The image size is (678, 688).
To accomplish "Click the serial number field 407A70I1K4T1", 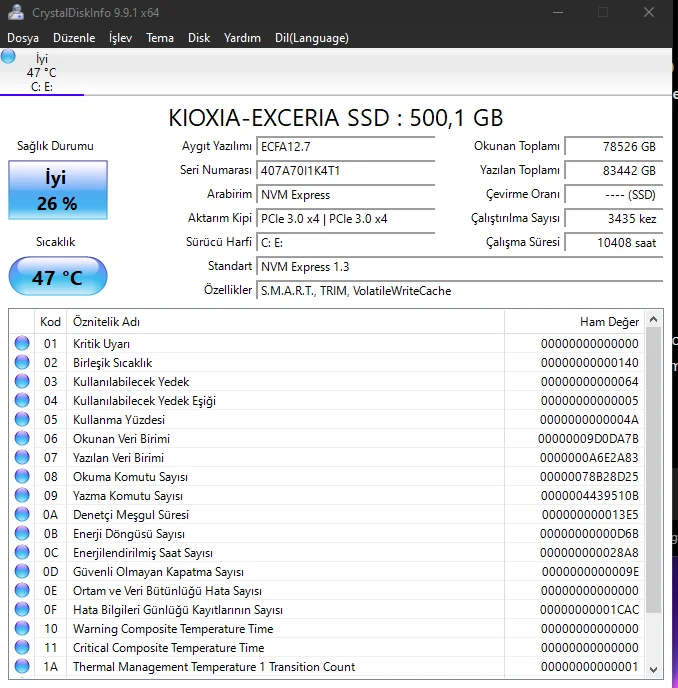I will (346, 170).
